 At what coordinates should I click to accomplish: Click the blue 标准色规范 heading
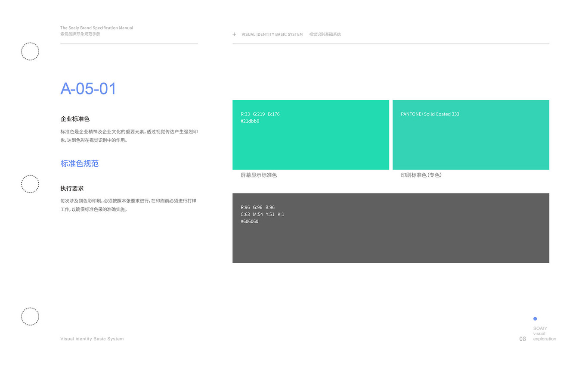coord(80,164)
